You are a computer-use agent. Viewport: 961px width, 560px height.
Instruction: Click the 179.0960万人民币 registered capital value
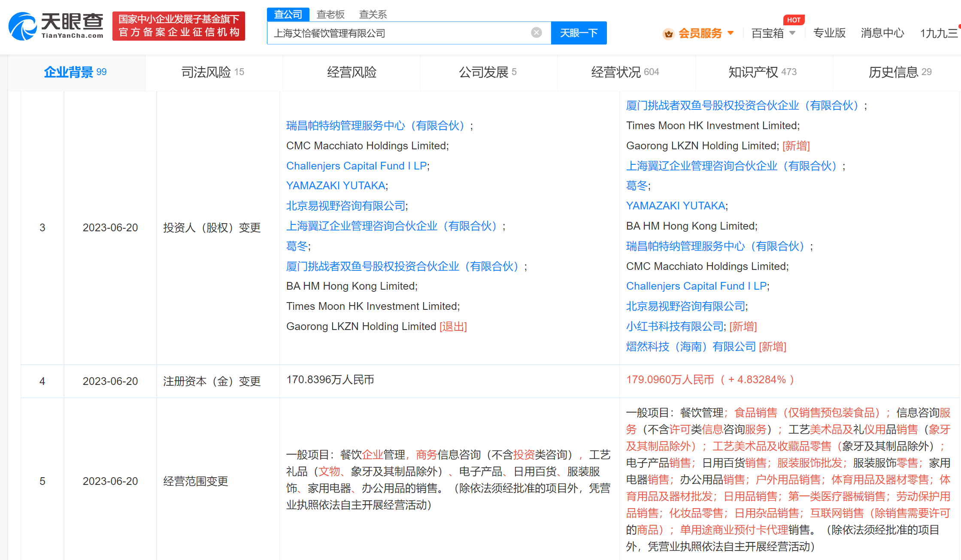click(x=670, y=380)
